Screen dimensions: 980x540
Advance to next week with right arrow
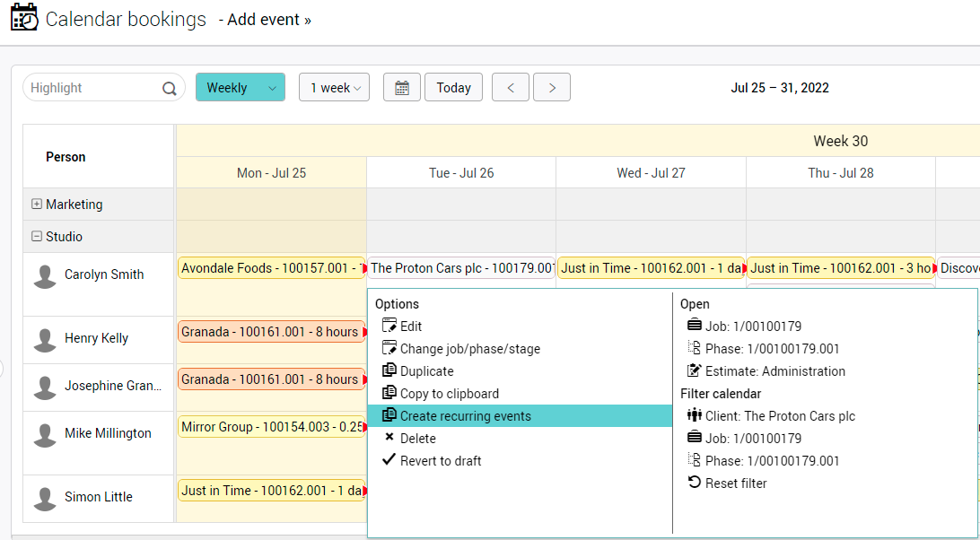coord(552,88)
